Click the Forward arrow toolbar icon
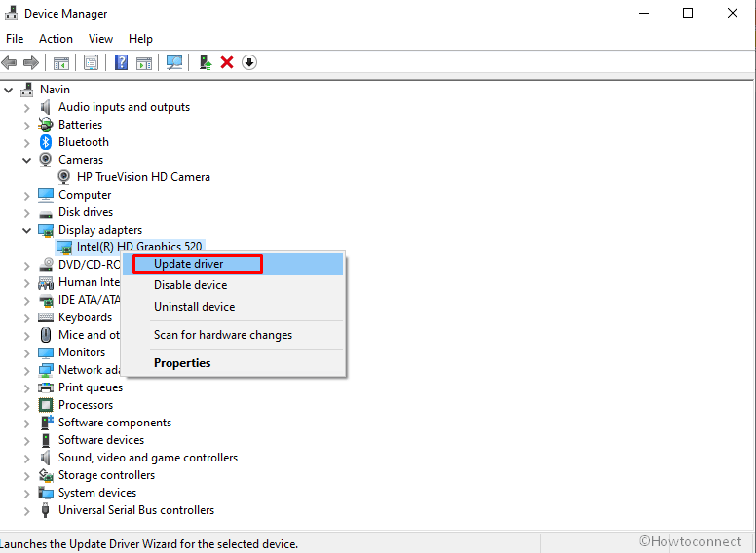 coord(31,62)
